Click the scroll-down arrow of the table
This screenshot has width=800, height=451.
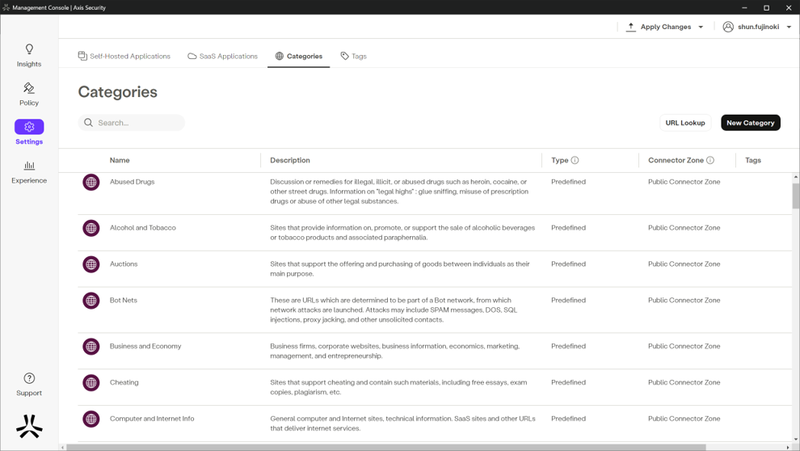[x=795, y=439]
